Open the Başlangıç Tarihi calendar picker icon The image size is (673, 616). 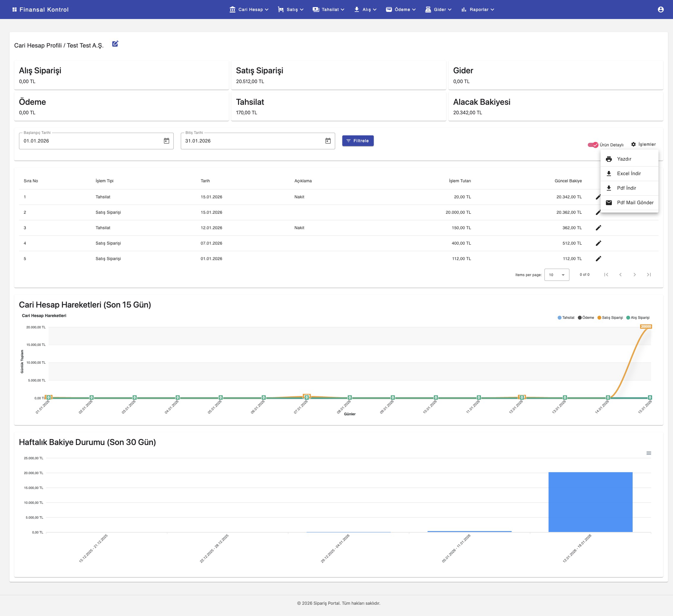pos(166,141)
